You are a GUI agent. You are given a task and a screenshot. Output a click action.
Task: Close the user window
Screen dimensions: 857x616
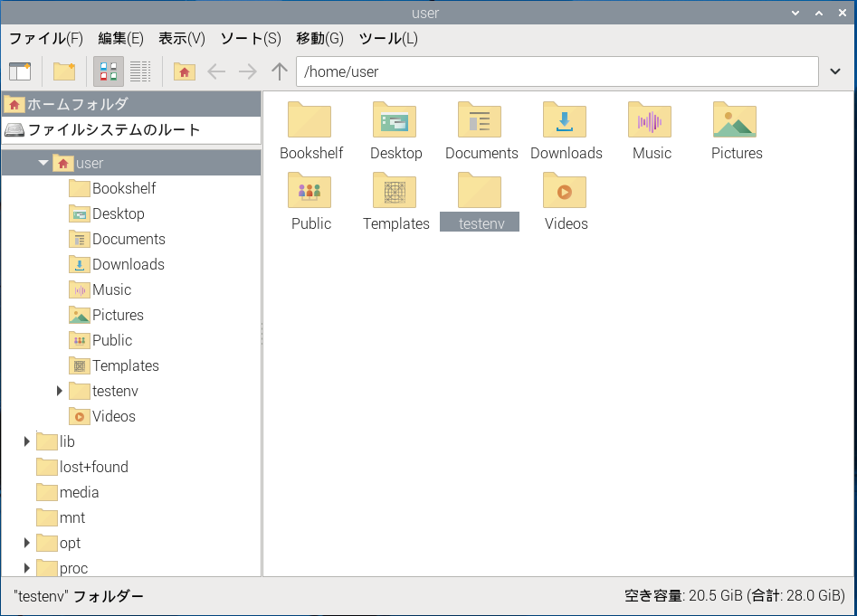click(x=843, y=13)
